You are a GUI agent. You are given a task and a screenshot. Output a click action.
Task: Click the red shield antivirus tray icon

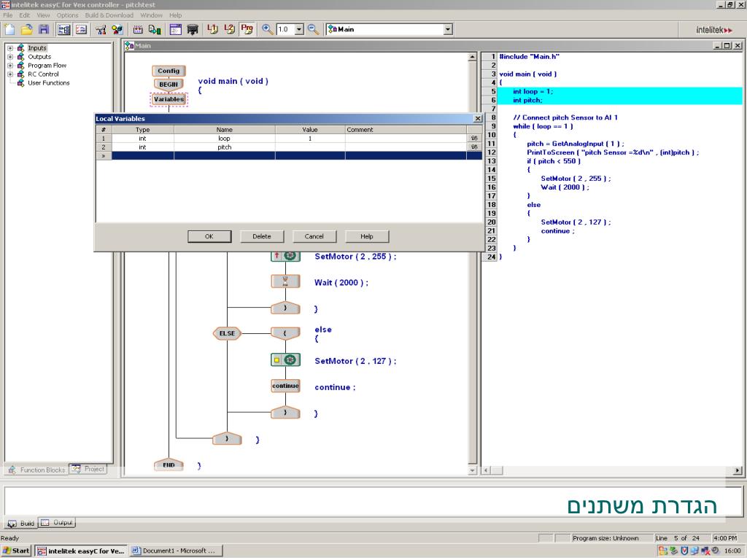pos(684,551)
